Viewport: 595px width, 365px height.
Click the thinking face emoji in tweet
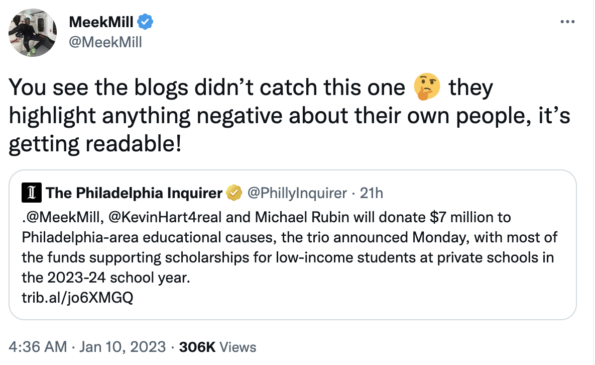point(427,87)
